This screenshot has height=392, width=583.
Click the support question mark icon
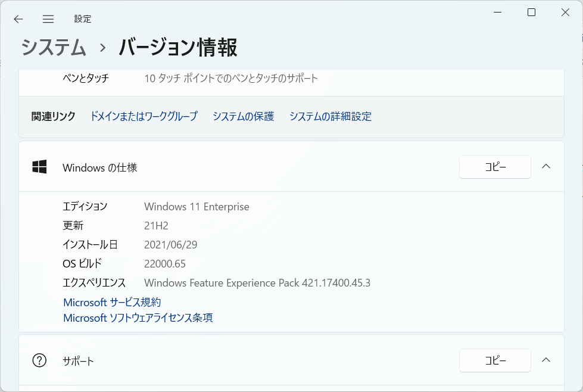tap(39, 360)
